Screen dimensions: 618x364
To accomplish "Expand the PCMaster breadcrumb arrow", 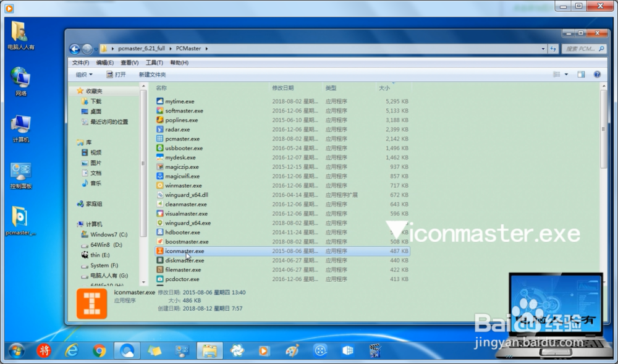I will [206, 49].
